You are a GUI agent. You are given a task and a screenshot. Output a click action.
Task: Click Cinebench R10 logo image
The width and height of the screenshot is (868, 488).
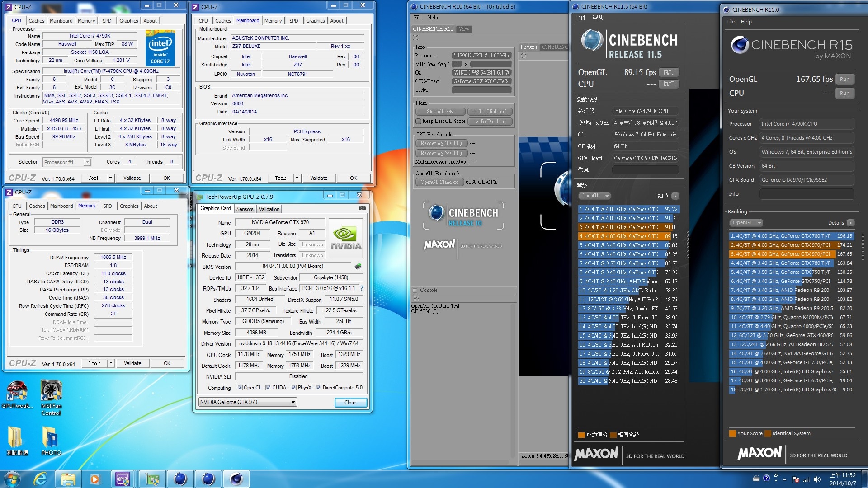[x=463, y=216]
